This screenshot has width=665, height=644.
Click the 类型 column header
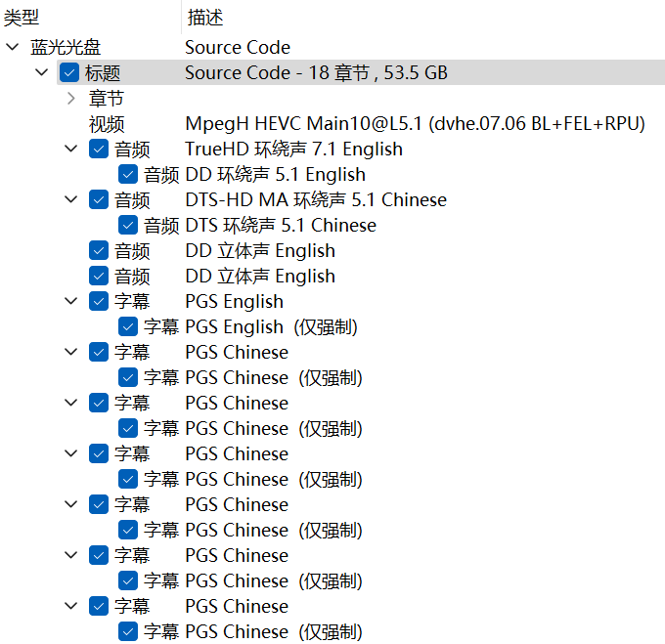point(90,17)
